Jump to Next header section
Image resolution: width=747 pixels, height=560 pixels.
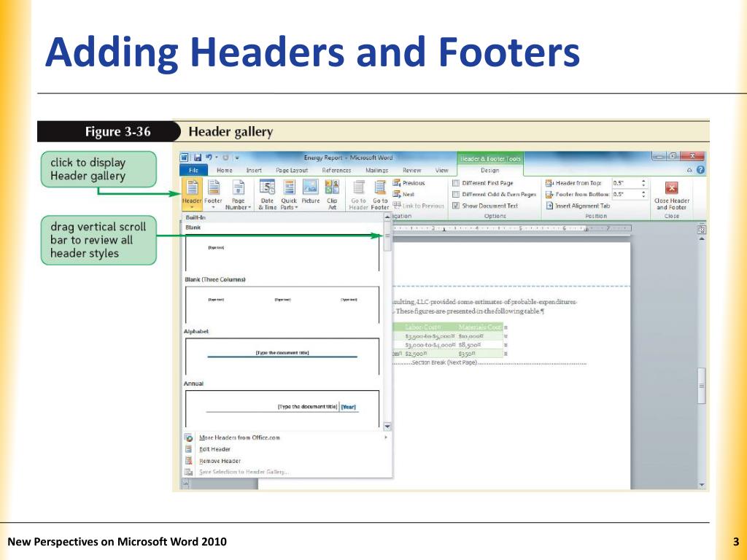click(403, 194)
